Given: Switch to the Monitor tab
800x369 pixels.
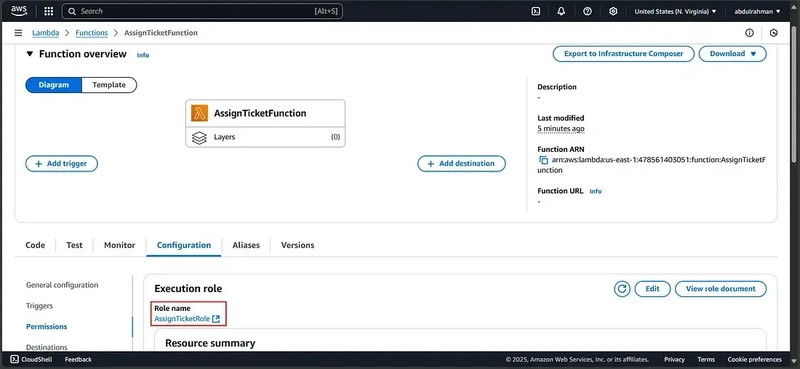Looking at the screenshot, I should point(119,245).
